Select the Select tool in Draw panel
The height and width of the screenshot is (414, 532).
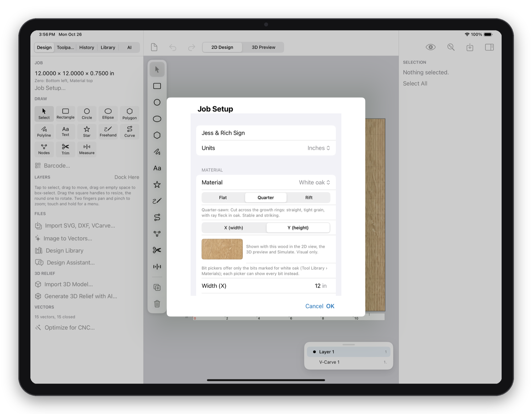[44, 114]
